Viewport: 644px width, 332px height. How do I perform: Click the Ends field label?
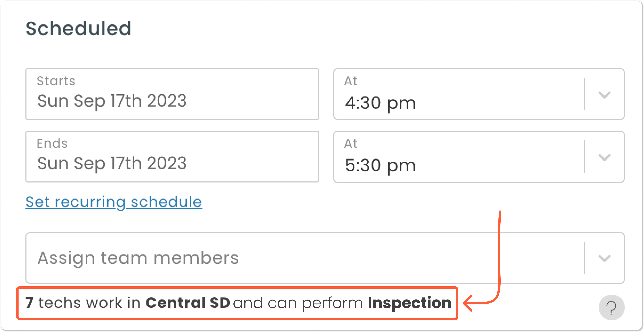point(52,143)
